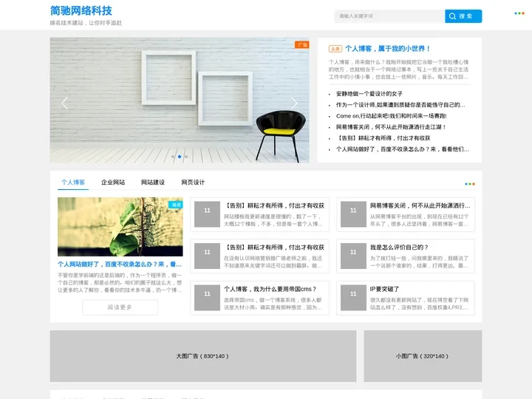Open the 简驰网络科技 site logo link
Viewport: 532px width, 399px height.
[81, 10]
